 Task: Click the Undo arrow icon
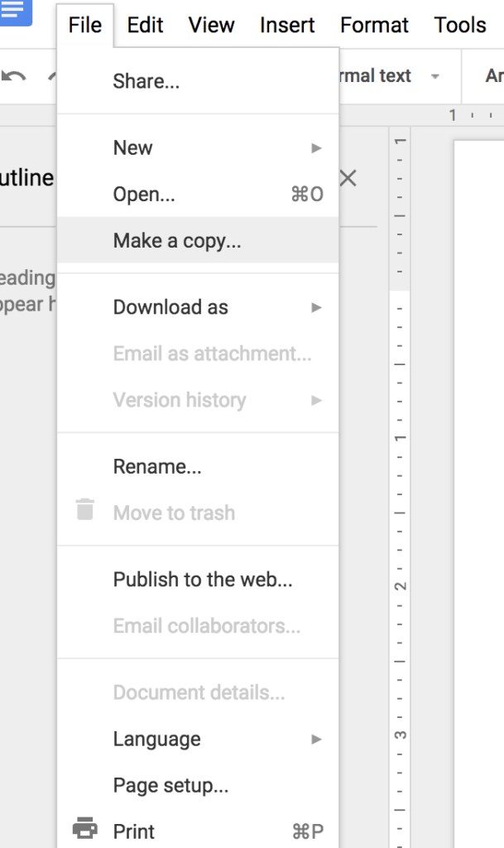coord(12,75)
